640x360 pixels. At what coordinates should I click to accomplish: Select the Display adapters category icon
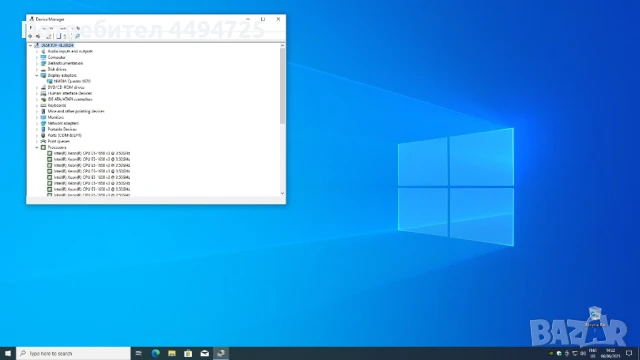point(43,76)
